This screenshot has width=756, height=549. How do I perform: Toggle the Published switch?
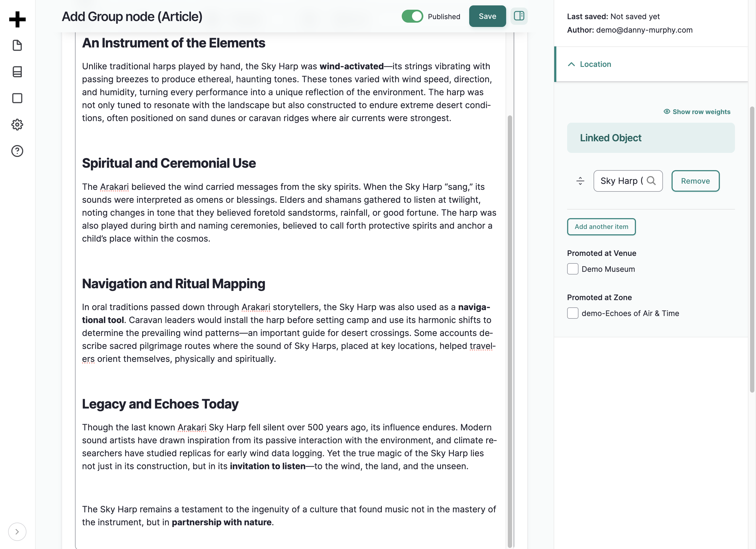412,16
